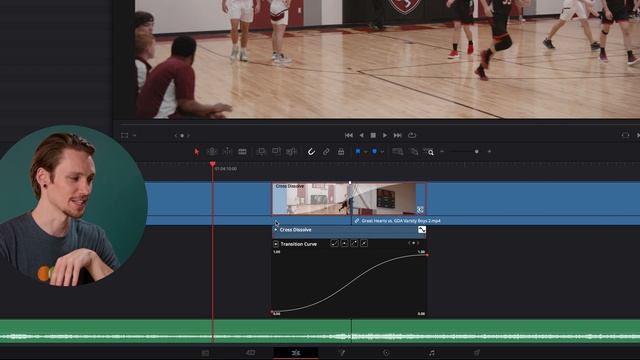Go to next edit with viewer right chevron
The height and width of the screenshot is (360, 640).
tap(188, 136)
